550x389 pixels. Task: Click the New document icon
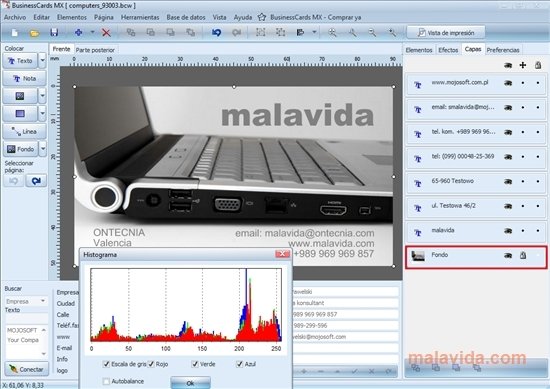pyautogui.click(x=15, y=33)
